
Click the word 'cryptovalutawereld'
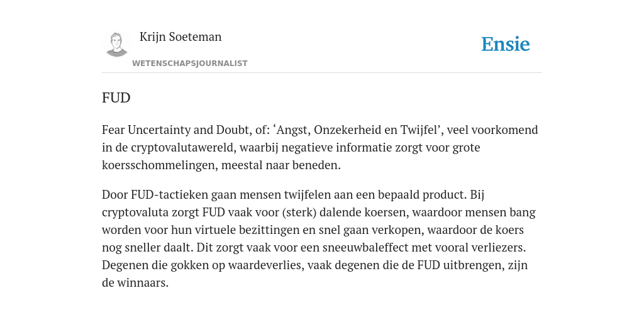(183, 148)
